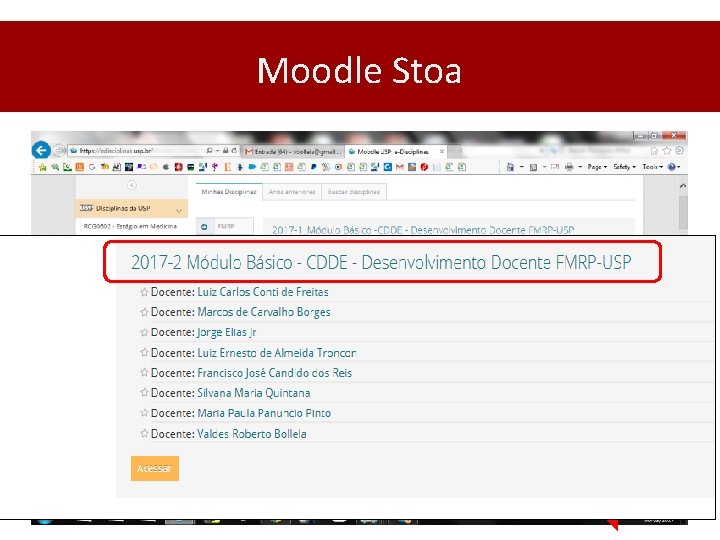The width and height of the screenshot is (720, 540).
Task: Click the blue circle icon beside FMRP
Action: tap(204, 227)
